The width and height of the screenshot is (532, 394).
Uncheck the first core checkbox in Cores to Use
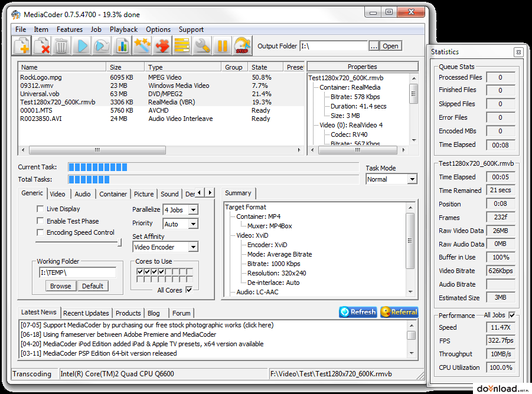(140, 271)
